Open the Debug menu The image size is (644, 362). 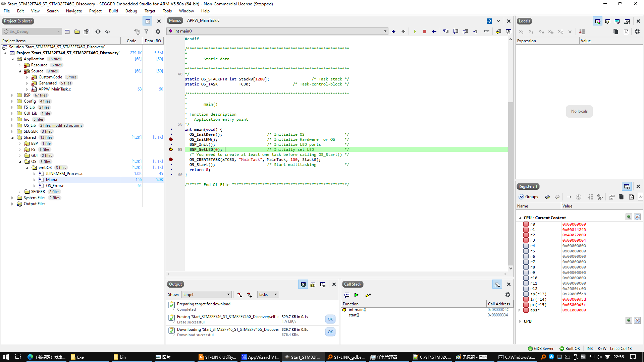pyautogui.click(x=131, y=11)
